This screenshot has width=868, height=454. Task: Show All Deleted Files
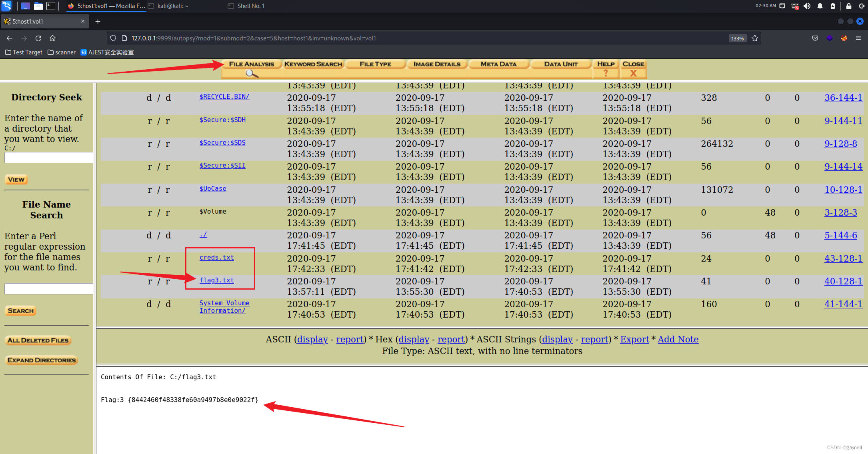[x=38, y=340]
